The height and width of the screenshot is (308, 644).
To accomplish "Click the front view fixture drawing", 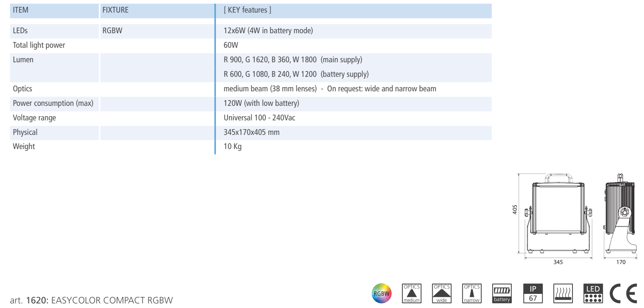I will [558, 213].
